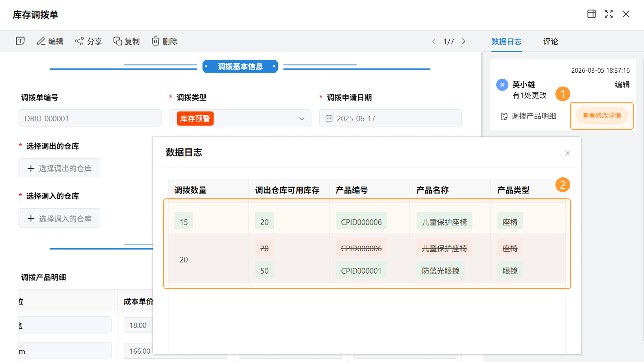Switch to the 数据日志 tab

tap(506, 41)
